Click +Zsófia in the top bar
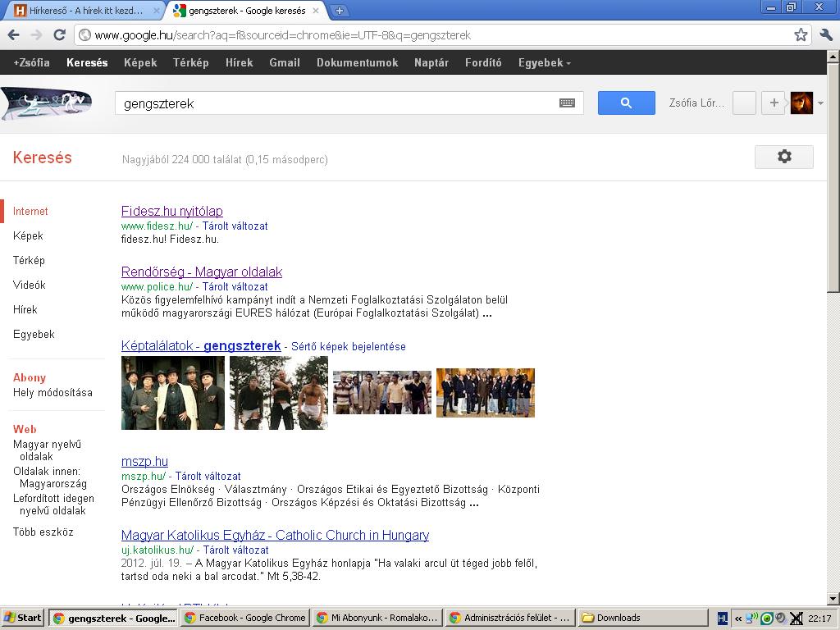The width and height of the screenshot is (840, 630). (x=32, y=62)
